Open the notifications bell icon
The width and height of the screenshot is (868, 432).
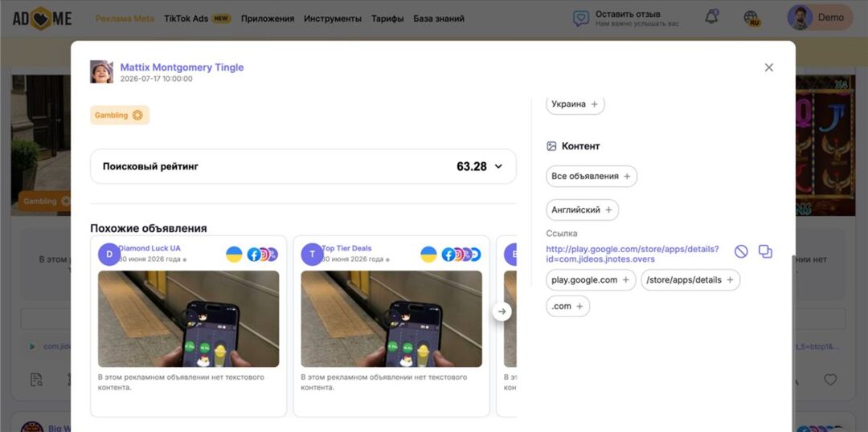711,17
